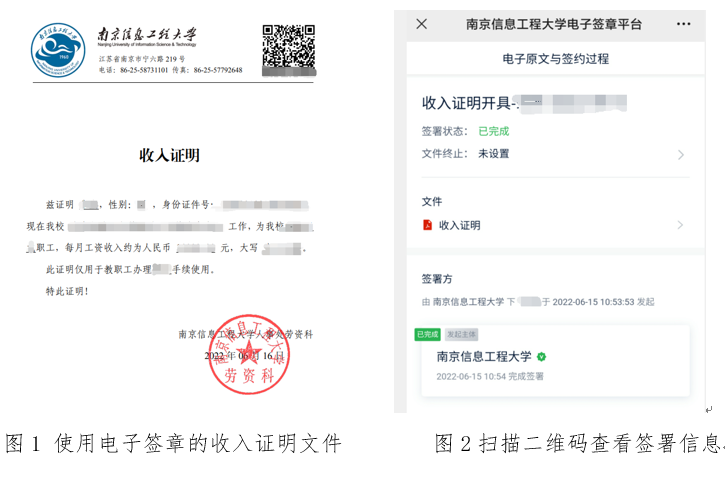Viewport: 725px width, 480px height.
Task: Click the grey 发起主体 tag
Action: [x=461, y=334]
